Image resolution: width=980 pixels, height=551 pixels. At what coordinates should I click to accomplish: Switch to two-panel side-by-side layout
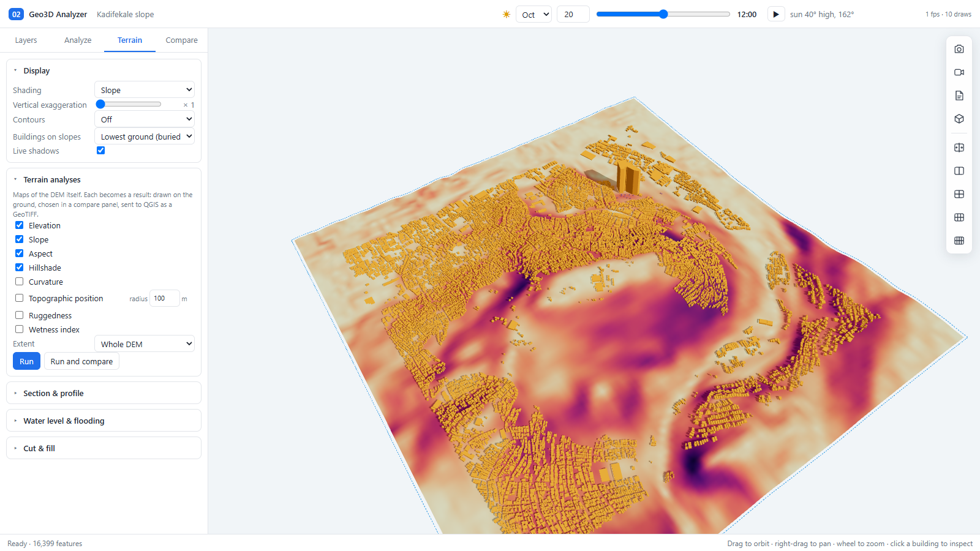[x=959, y=171]
